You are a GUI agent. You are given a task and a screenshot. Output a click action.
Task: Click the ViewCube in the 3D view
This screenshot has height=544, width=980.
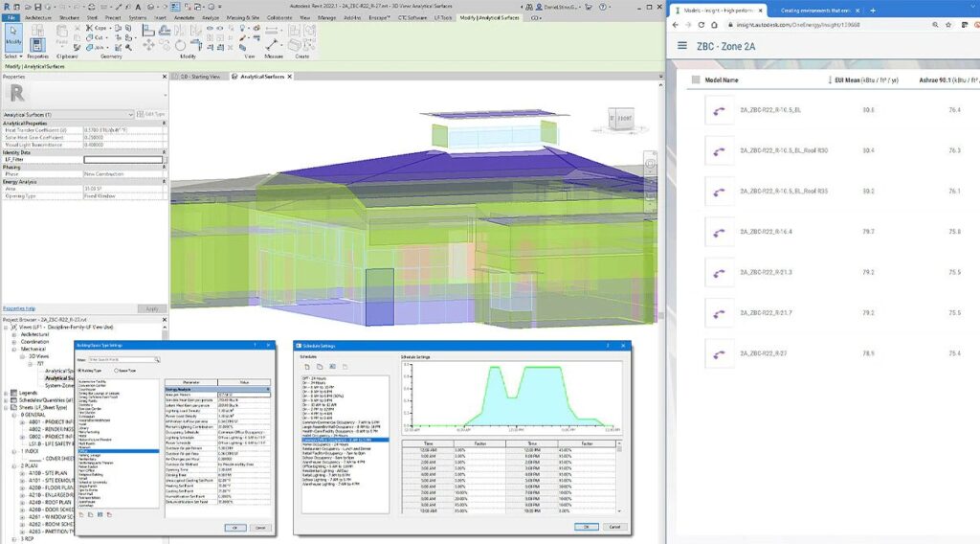[x=621, y=119]
